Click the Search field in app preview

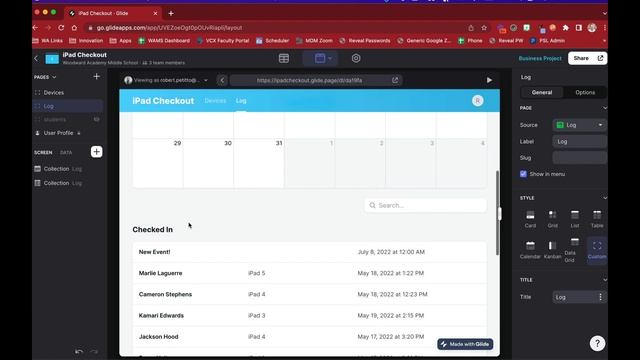[x=425, y=205]
